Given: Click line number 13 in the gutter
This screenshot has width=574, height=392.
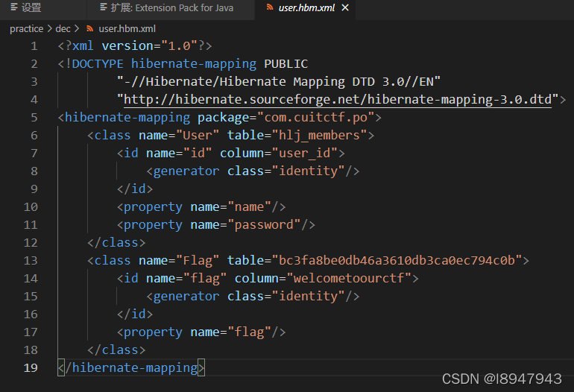Looking at the screenshot, I should 31,260.
